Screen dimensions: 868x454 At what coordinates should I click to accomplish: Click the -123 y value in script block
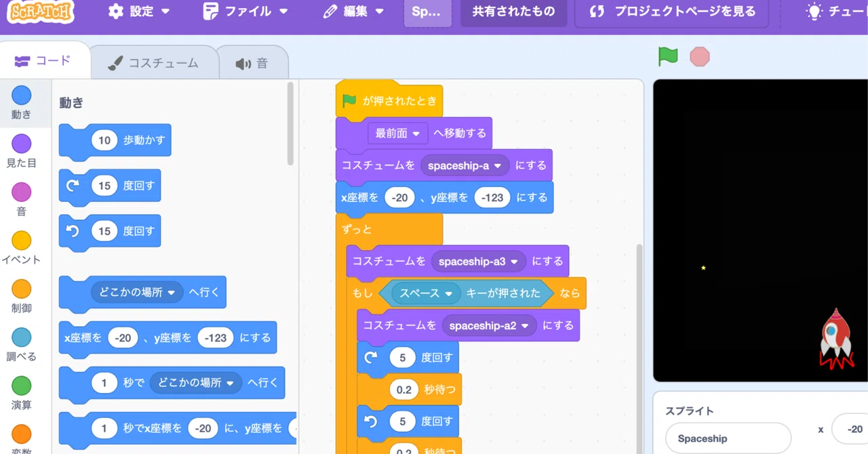pyautogui.click(x=492, y=197)
